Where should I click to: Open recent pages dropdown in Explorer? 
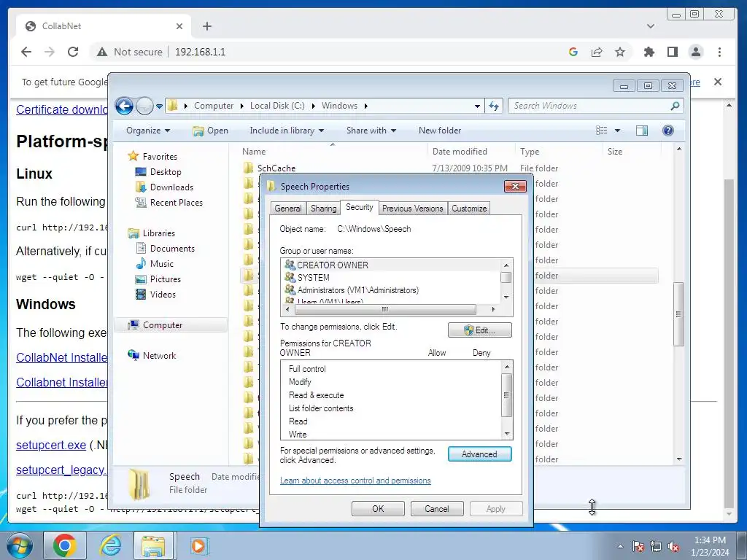pyautogui.click(x=159, y=106)
